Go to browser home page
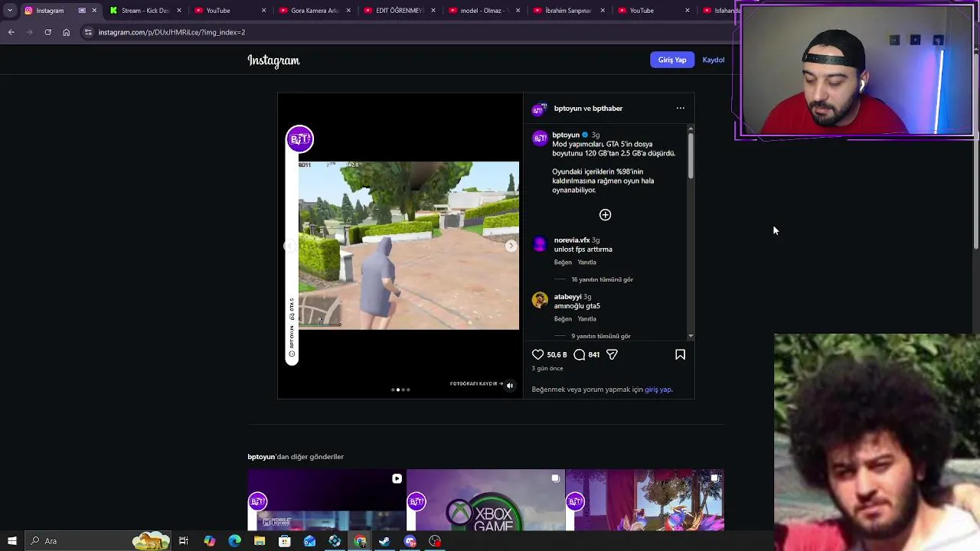Image resolution: width=980 pixels, height=551 pixels. (66, 32)
